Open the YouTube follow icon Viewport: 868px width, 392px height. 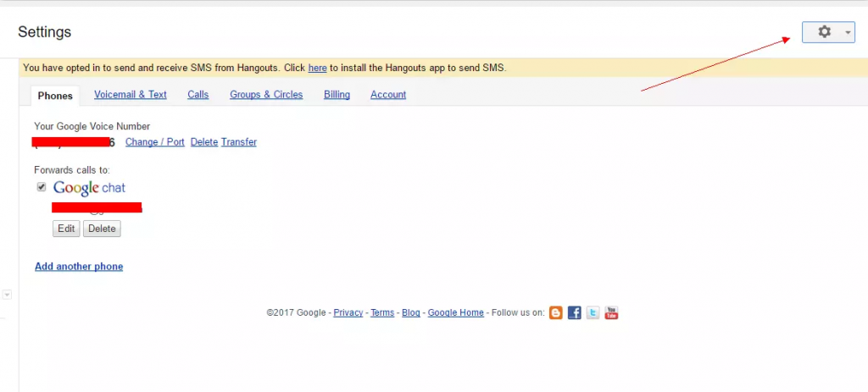click(611, 313)
